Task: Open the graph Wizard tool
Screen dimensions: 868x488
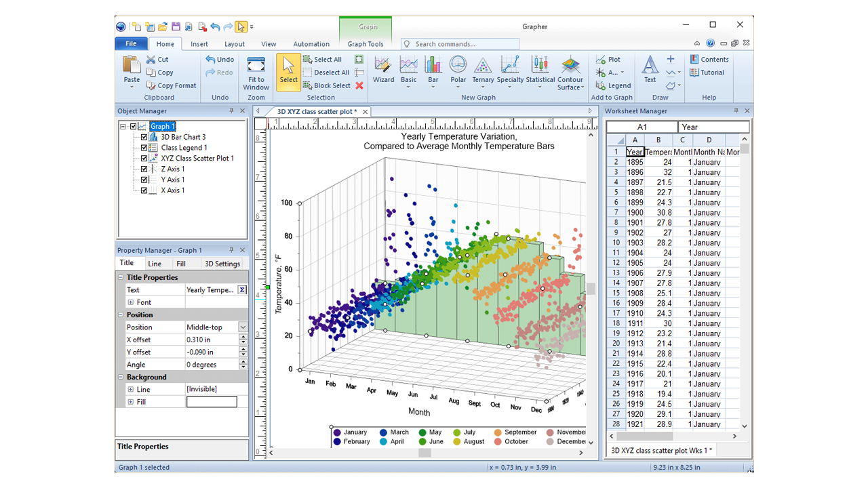Action: tap(383, 70)
